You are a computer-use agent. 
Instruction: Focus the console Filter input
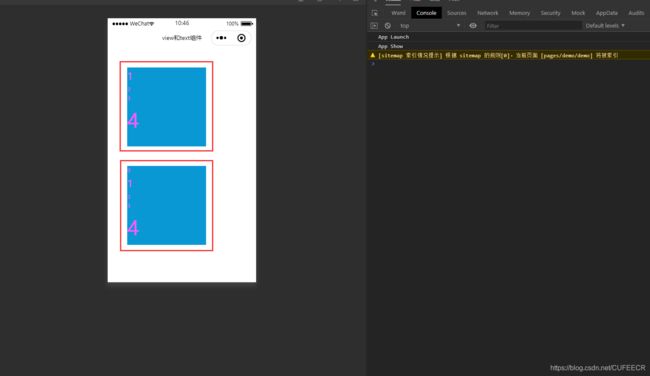tap(533, 26)
